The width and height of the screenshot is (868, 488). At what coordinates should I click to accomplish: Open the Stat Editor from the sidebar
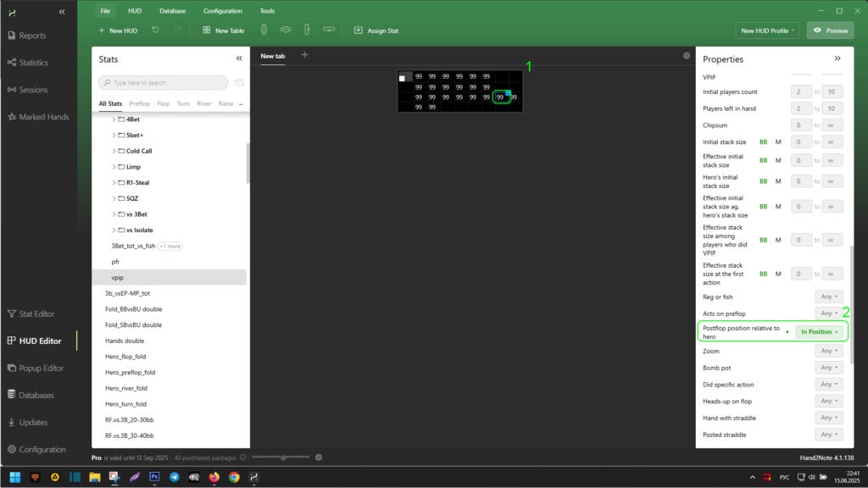click(36, 313)
